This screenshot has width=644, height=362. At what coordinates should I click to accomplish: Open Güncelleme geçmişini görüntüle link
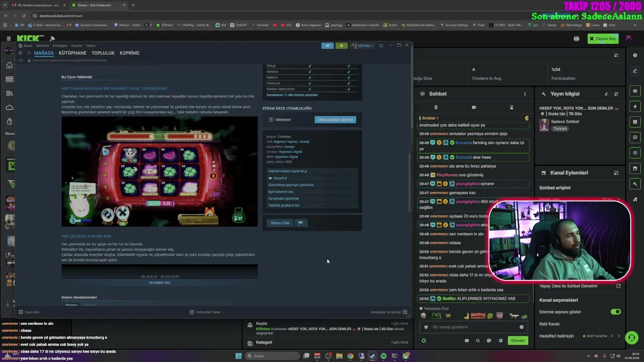[x=291, y=185]
